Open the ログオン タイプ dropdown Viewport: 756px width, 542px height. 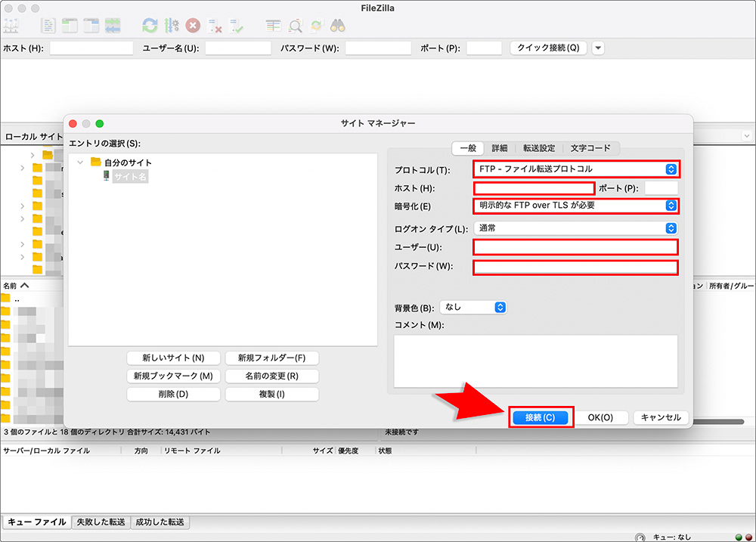575,228
